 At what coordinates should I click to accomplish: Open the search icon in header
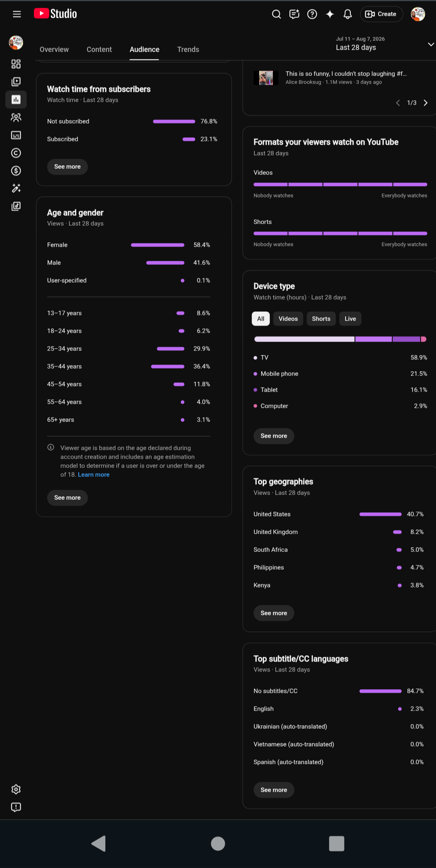coord(277,14)
